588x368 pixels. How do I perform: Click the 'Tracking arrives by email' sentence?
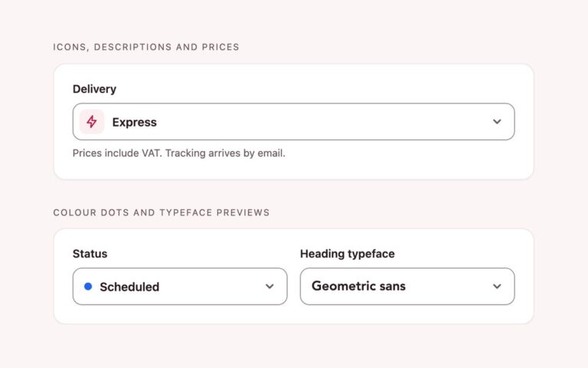225,153
